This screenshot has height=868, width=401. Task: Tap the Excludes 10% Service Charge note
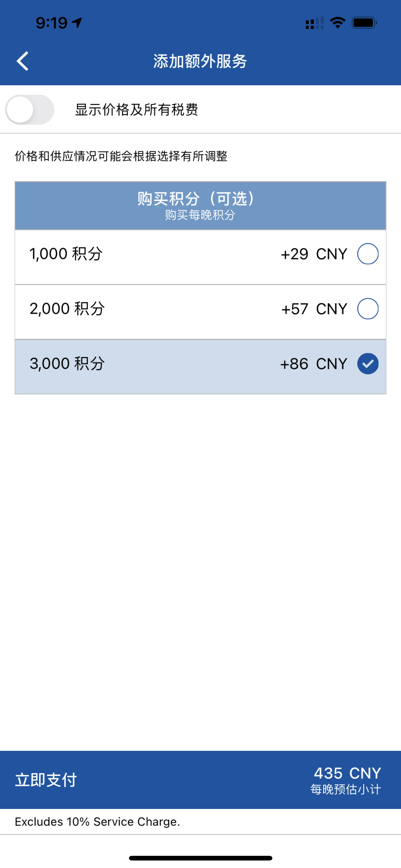pos(98,822)
